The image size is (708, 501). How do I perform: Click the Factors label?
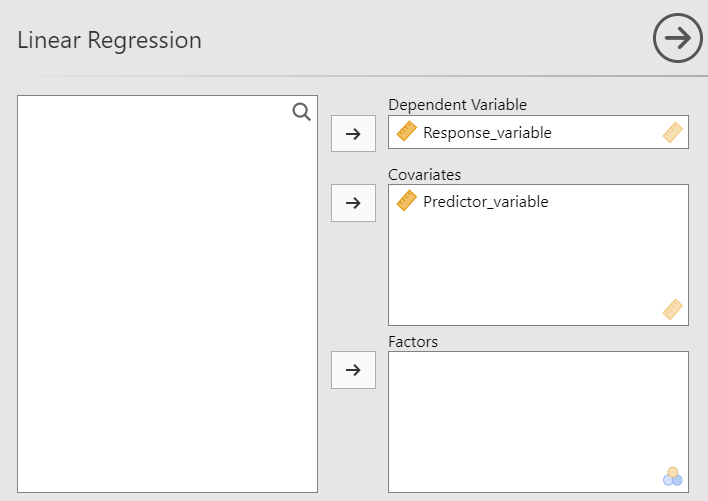[413, 341]
